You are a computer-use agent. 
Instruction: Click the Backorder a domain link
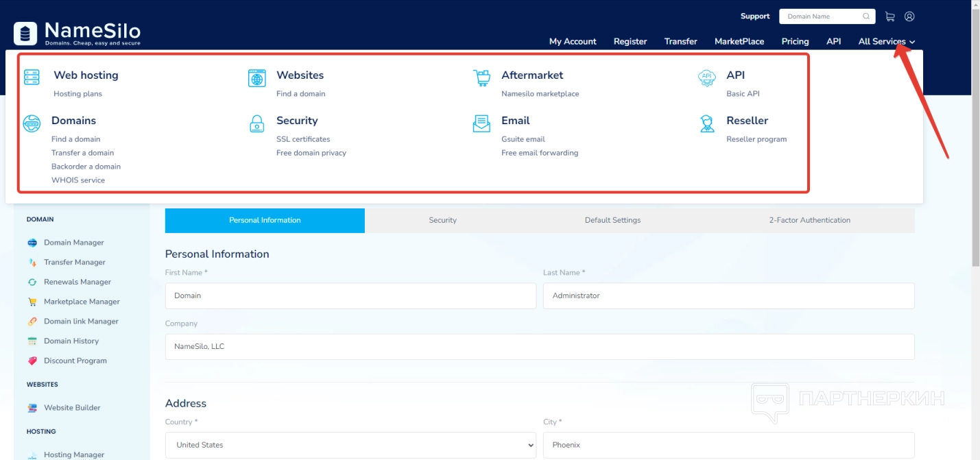(86, 167)
